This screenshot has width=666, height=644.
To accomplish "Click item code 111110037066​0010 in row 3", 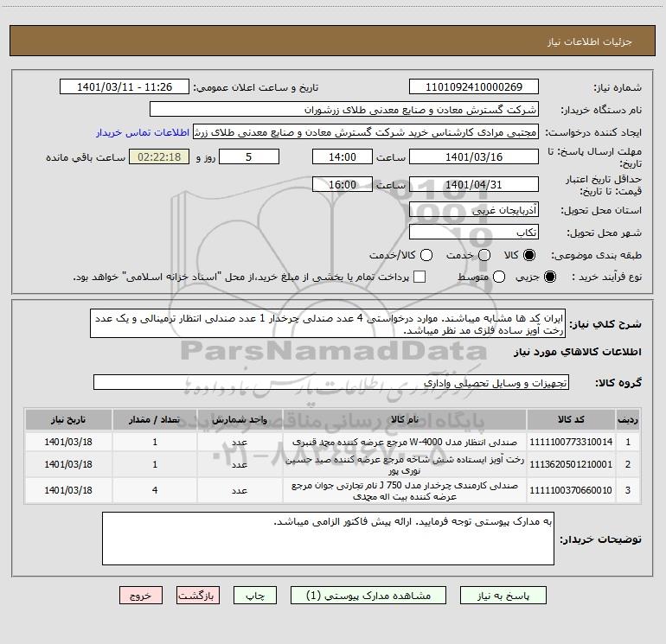I will tap(571, 490).
